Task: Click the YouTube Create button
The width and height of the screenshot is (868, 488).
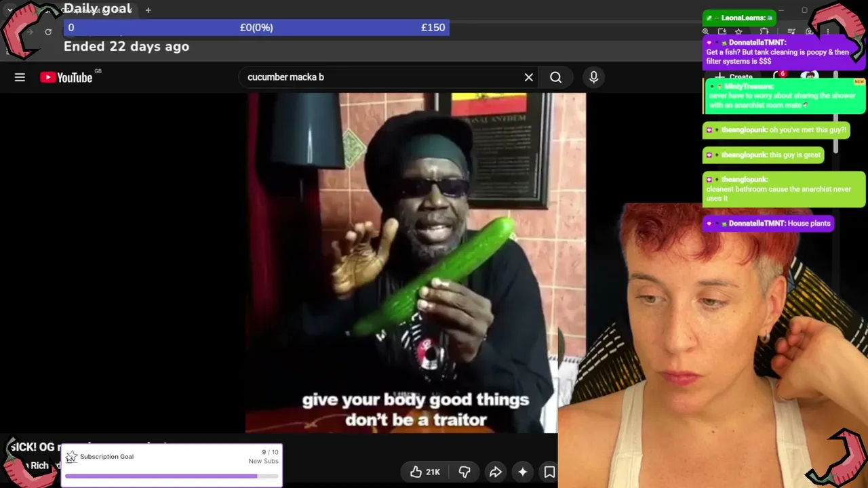Action: 734,77
